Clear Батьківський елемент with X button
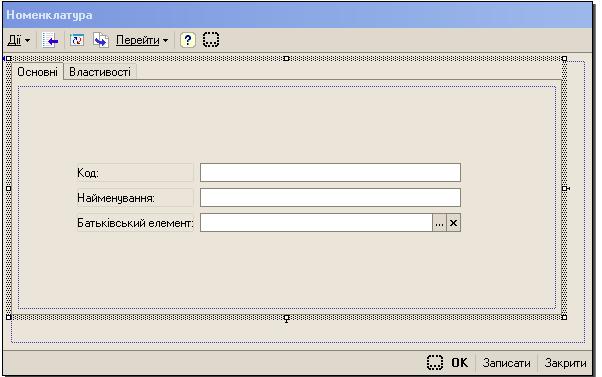 pos(453,223)
